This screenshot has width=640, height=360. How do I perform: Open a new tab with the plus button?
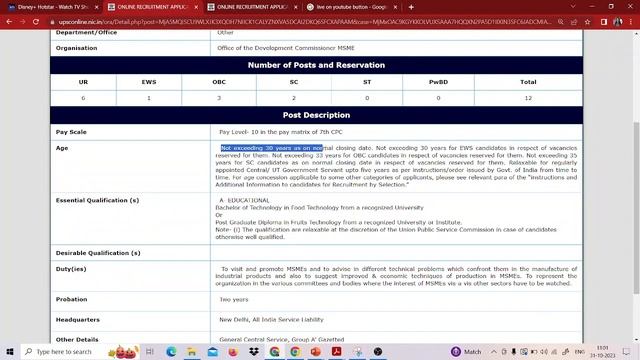click(x=411, y=7)
